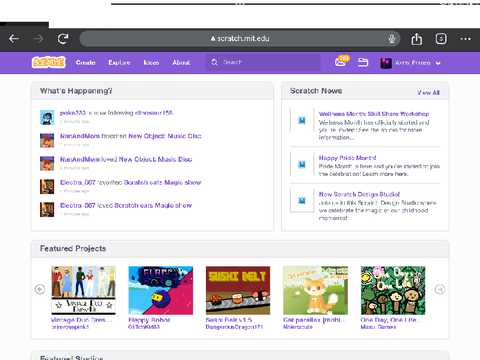Go to the Ideas page
This screenshot has width=480, height=360.
coord(151,62)
